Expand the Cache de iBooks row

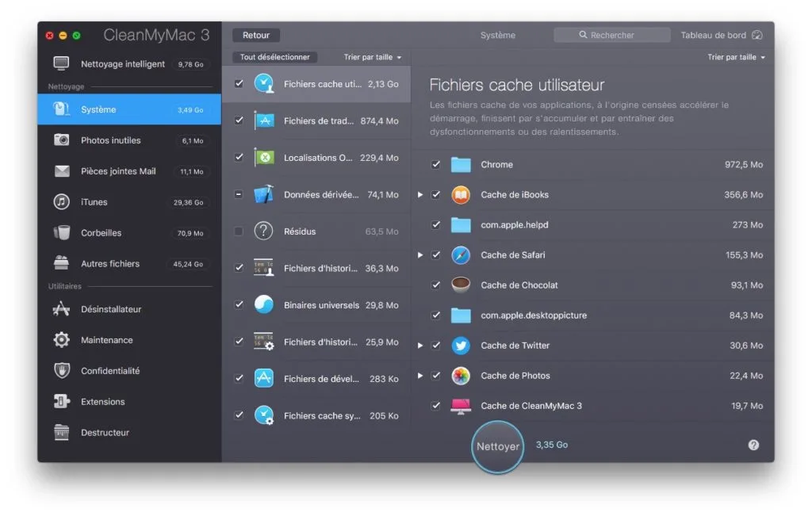point(420,195)
